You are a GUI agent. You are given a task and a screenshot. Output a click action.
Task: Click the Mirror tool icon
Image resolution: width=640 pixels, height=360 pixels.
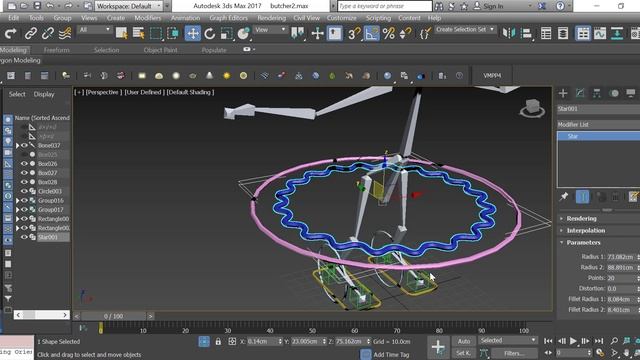(x=509, y=33)
